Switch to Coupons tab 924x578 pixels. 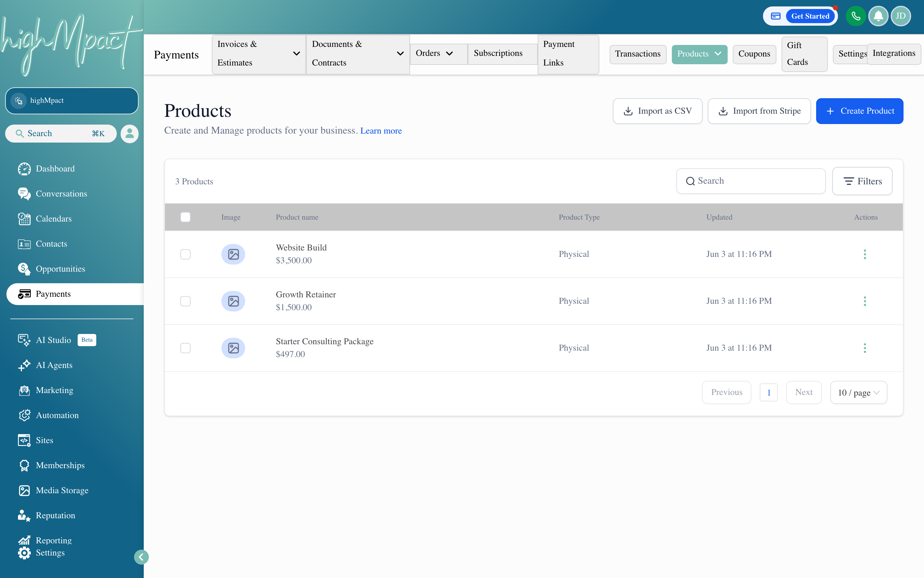click(754, 54)
